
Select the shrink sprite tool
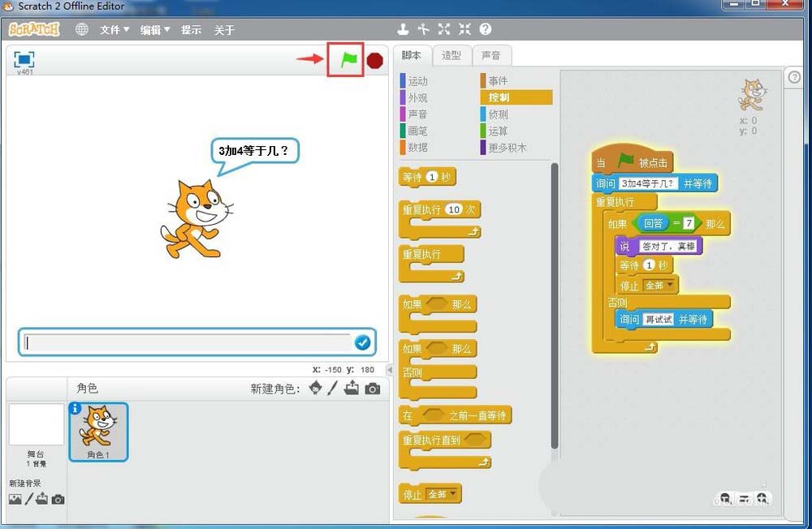464,29
